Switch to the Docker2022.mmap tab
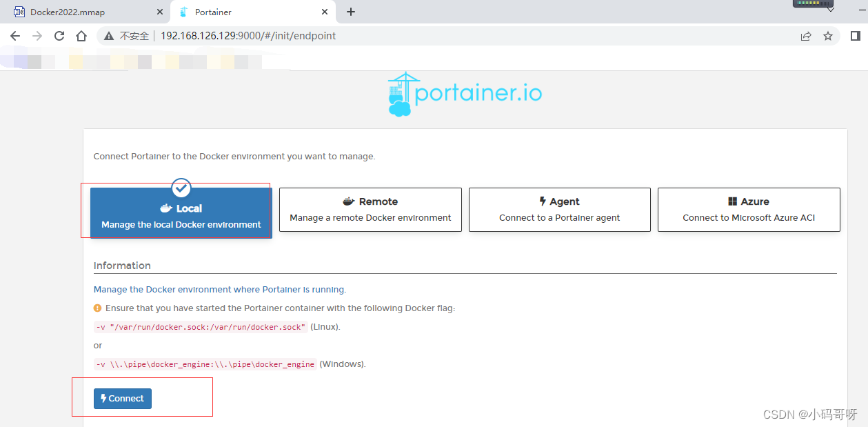 tap(87, 12)
